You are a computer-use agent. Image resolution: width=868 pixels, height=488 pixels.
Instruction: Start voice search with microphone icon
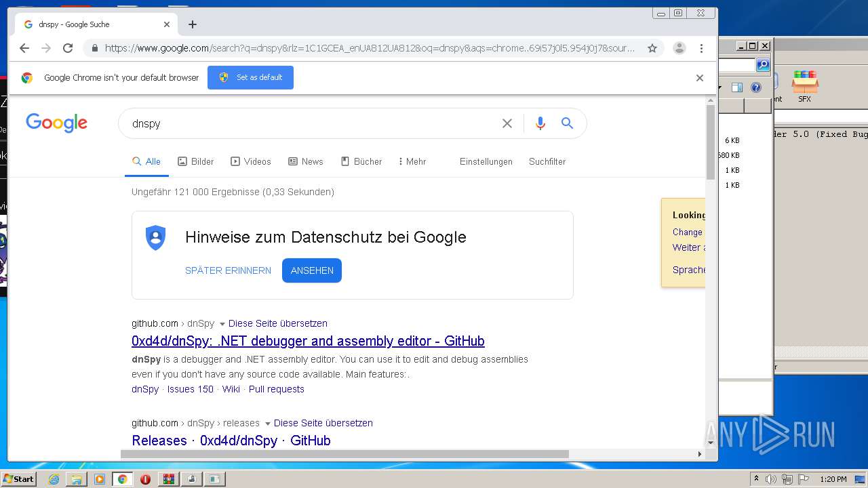pos(540,123)
